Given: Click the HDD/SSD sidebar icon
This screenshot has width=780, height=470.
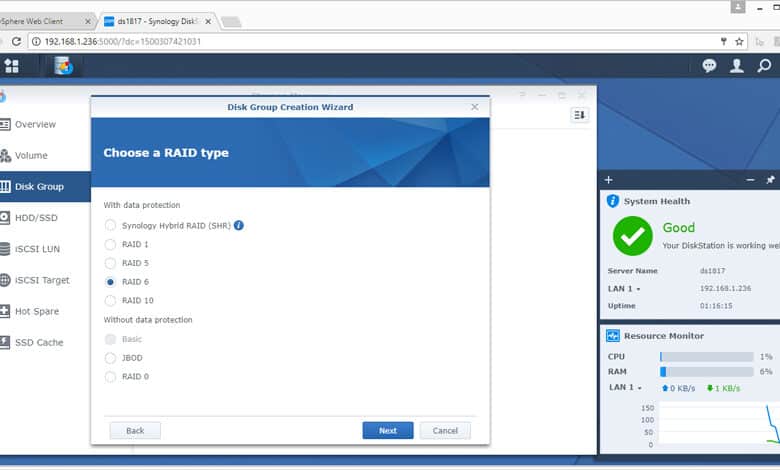Looking at the screenshot, I should (x=5, y=218).
